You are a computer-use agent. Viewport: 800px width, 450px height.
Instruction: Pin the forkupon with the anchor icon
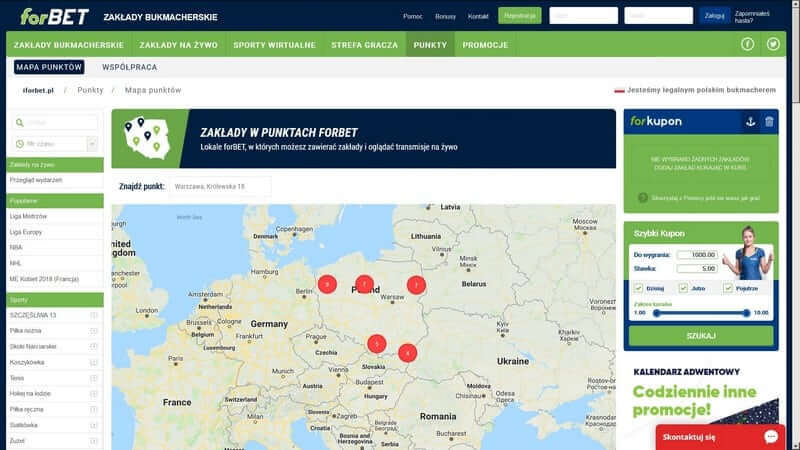[751, 121]
